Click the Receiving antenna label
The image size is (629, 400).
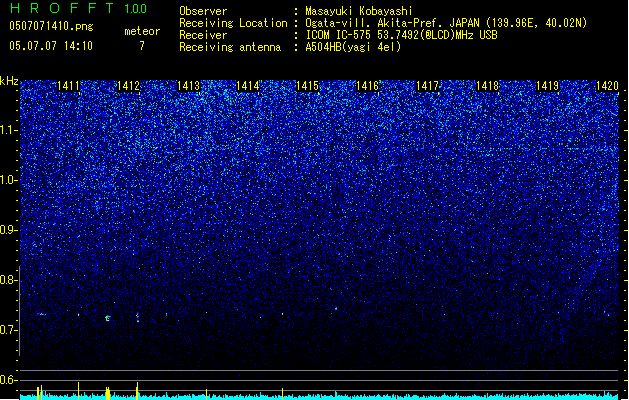click(x=230, y=47)
